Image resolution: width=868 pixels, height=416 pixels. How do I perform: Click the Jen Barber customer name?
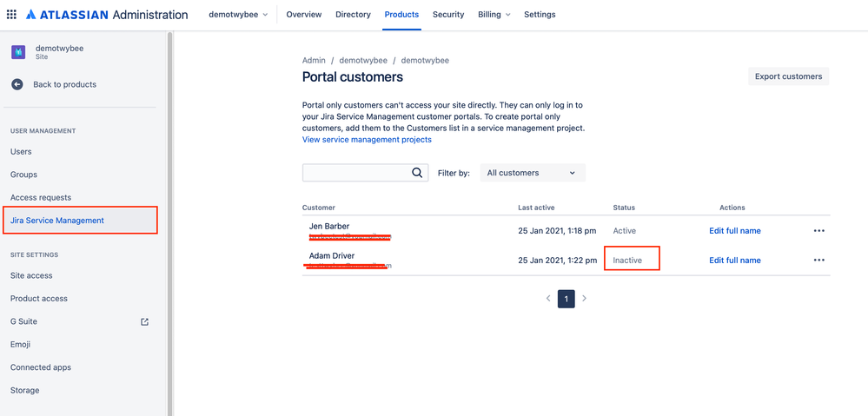click(x=329, y=227)
